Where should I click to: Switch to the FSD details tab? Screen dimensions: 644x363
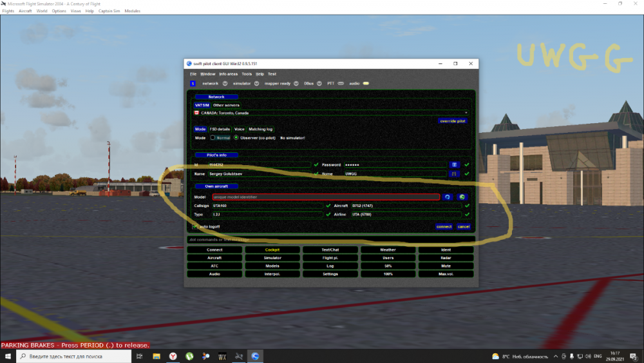(x=220, y=129)
